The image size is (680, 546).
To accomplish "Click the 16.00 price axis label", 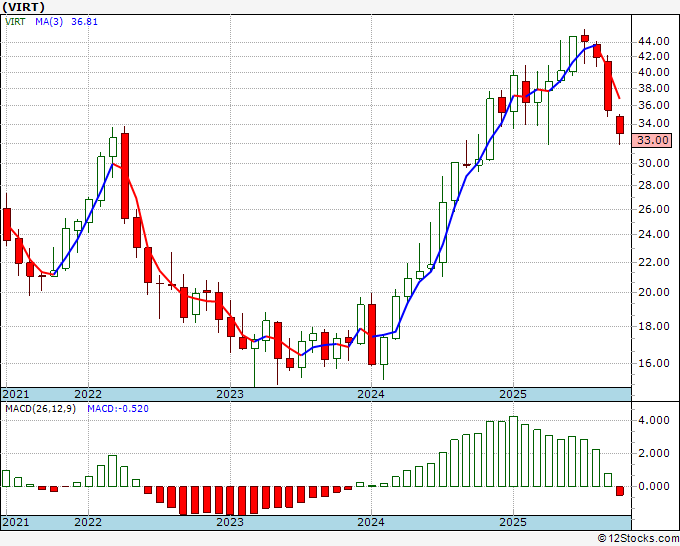I will point(654,363).
